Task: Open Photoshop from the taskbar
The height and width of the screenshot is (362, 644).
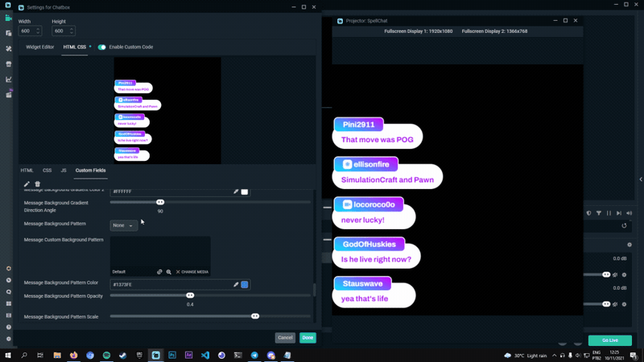Action: [x=172, y=355]
